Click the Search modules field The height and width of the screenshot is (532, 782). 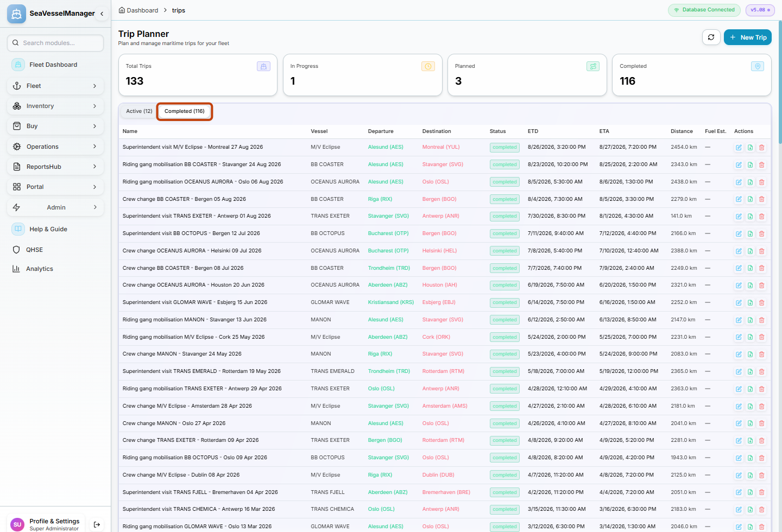click(x=55, y=43)
